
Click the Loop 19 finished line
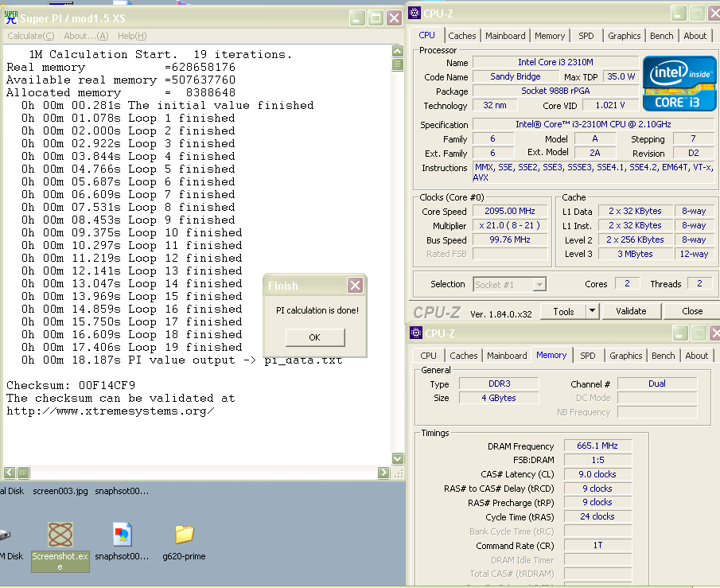pos(132,347)
